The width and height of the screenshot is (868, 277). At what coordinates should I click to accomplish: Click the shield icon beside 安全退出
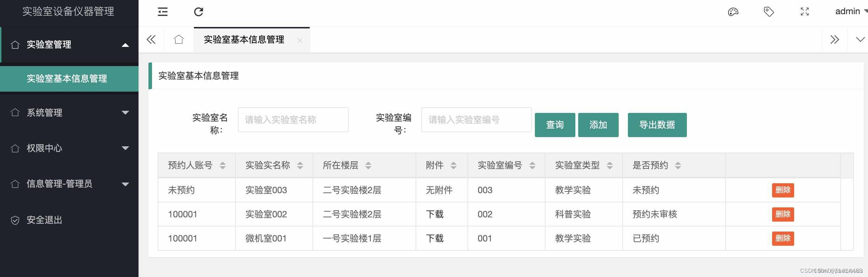click(x=15, y=221)
